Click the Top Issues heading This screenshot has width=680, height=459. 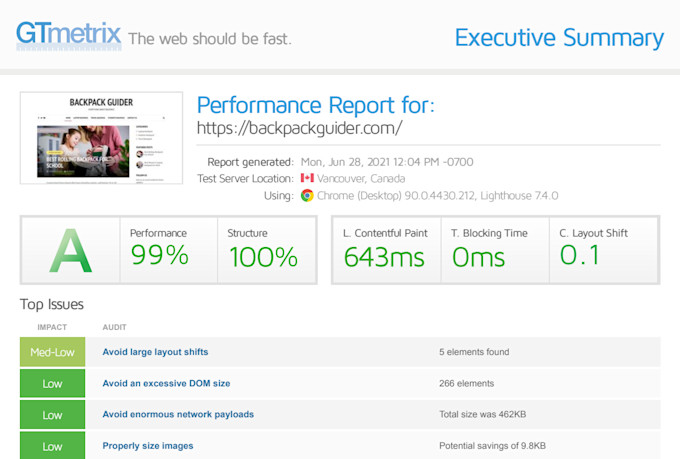pos(52,304)
